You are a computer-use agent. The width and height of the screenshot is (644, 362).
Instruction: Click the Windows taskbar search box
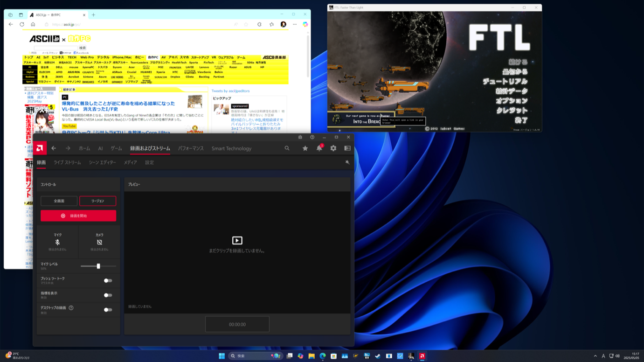pos(256,356)
